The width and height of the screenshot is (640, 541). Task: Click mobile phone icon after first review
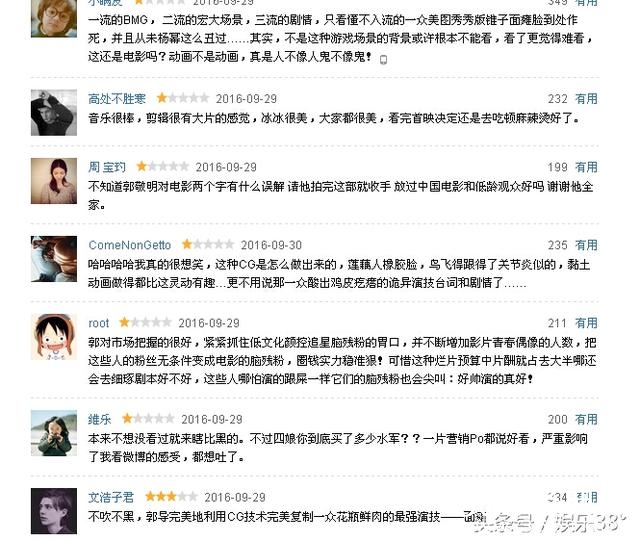point(383,60)
